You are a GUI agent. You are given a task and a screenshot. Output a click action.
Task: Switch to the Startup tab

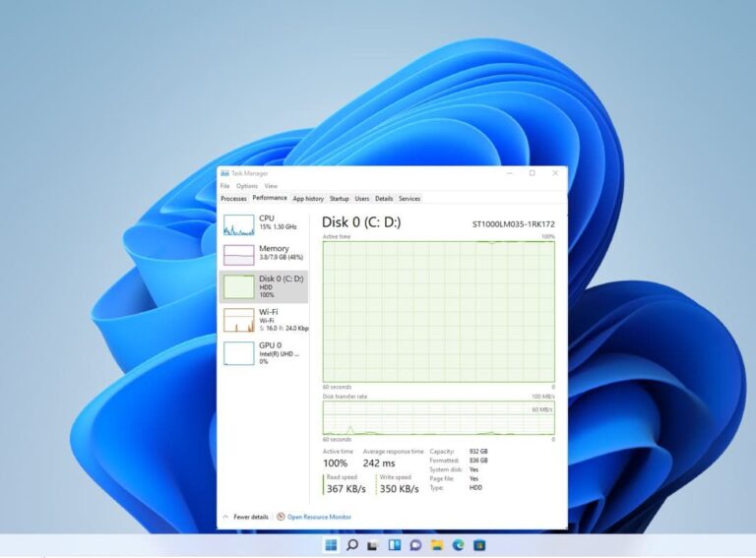point(339,199)
